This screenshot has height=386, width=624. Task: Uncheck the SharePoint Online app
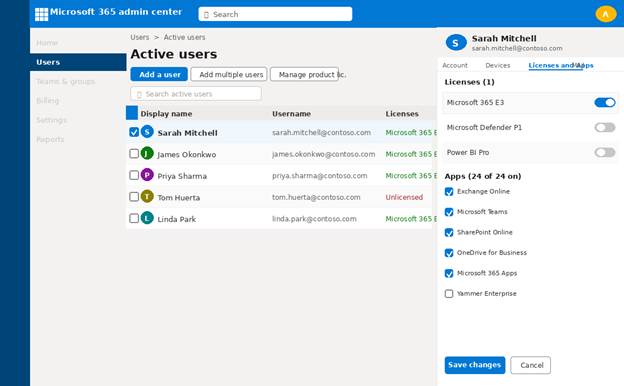[x=449, y=232]
